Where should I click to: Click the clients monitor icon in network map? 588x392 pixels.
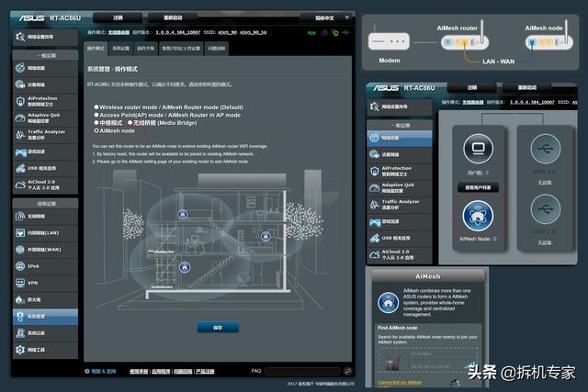(x=478, y=149)
